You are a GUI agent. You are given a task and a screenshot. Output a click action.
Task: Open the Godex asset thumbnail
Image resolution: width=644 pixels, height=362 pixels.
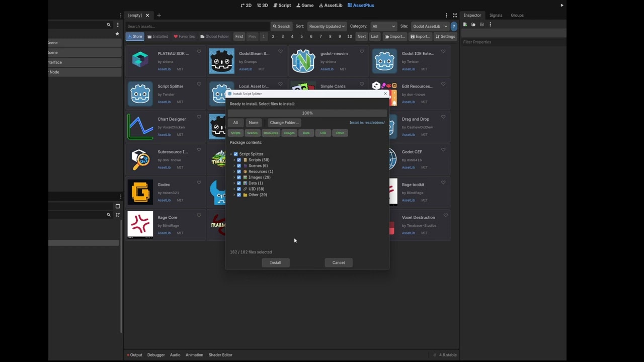[x=140, y=192]
